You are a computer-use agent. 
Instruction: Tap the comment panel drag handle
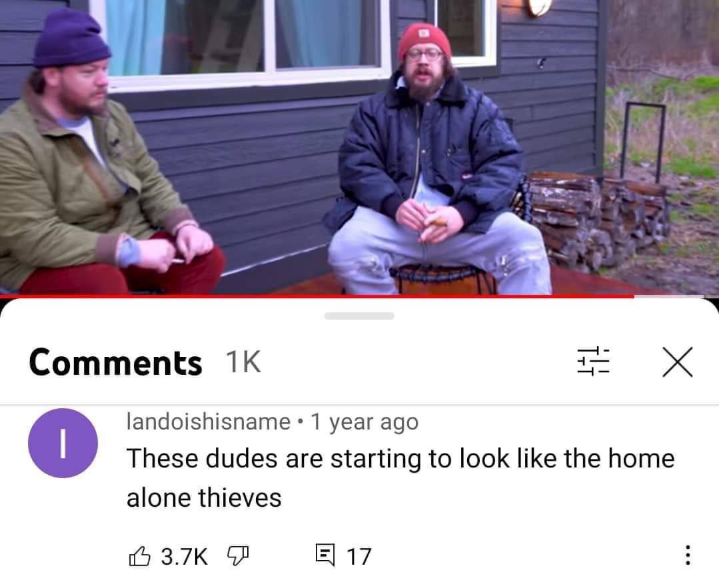point(359,316)
